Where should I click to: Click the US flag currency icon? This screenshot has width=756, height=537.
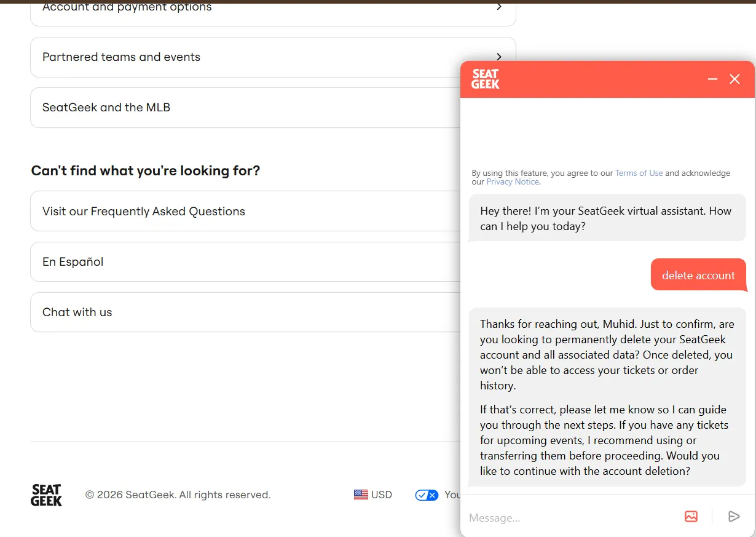tap(361, 495)
